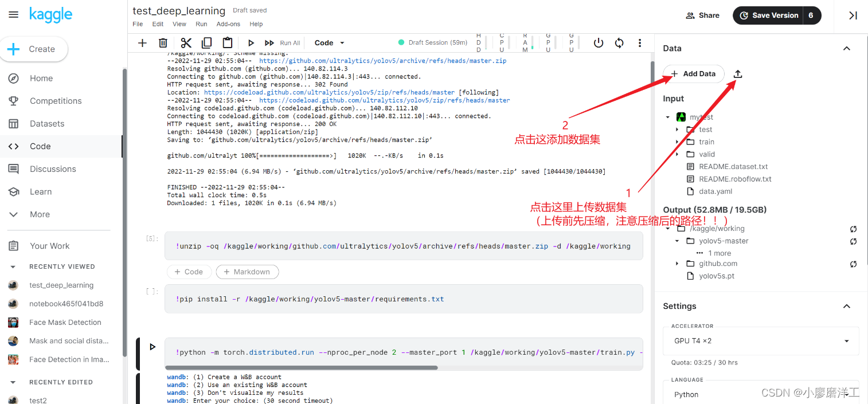The height and width of the screenshot is (404, 868).
Task: Open Your Work page
Action: 50,246
